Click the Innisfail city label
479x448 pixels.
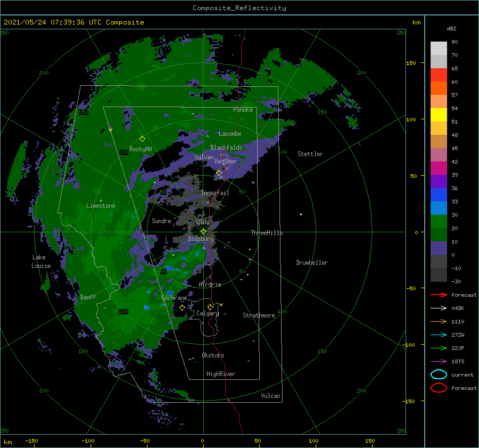[215, 193]
